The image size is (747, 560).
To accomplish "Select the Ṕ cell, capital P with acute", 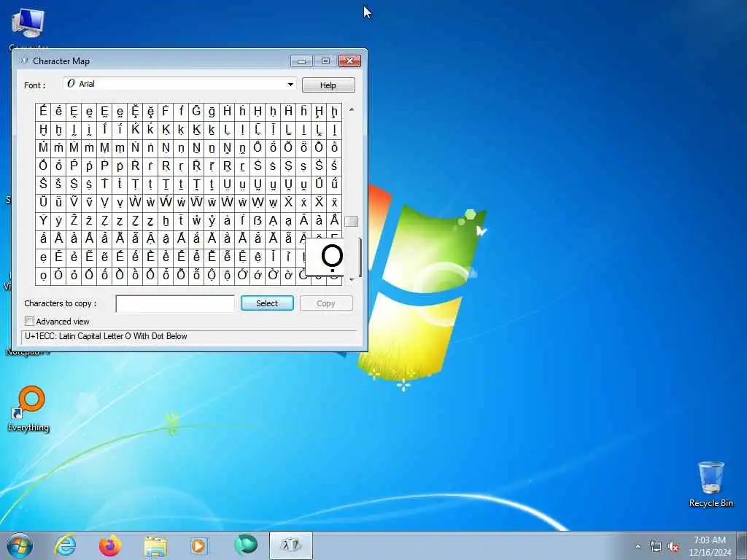I will click(x=74, y=166).
